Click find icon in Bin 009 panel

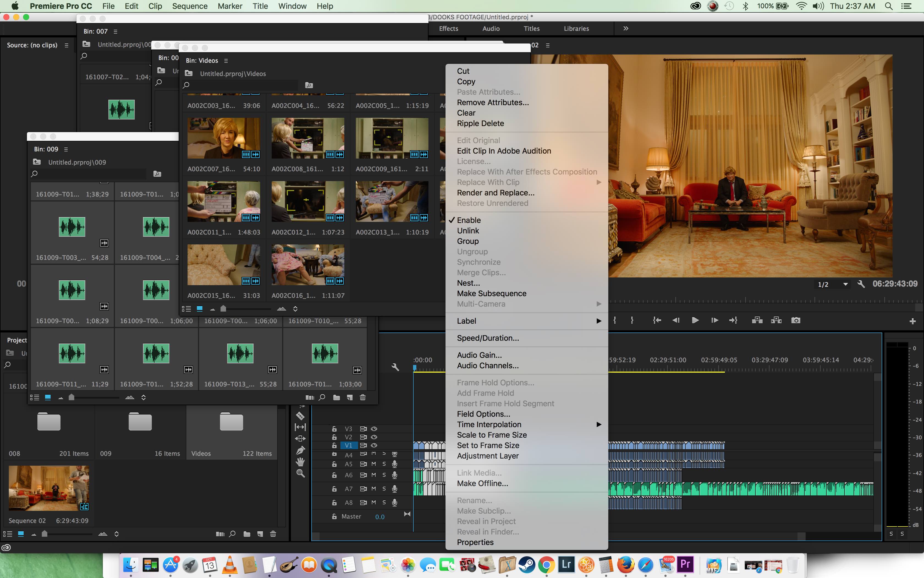point(322,397)
